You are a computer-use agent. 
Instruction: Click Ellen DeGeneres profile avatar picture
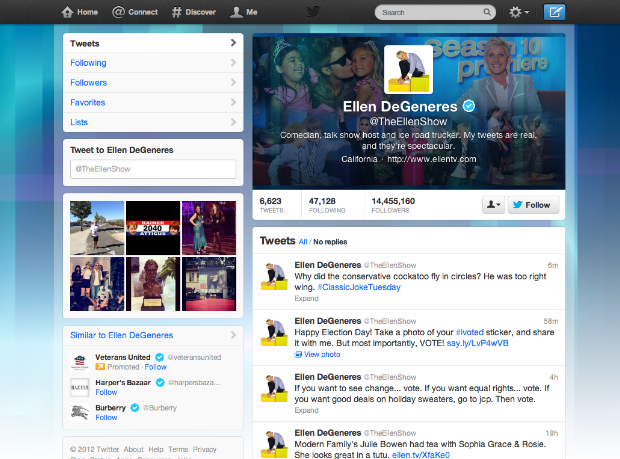pos(408,69)
